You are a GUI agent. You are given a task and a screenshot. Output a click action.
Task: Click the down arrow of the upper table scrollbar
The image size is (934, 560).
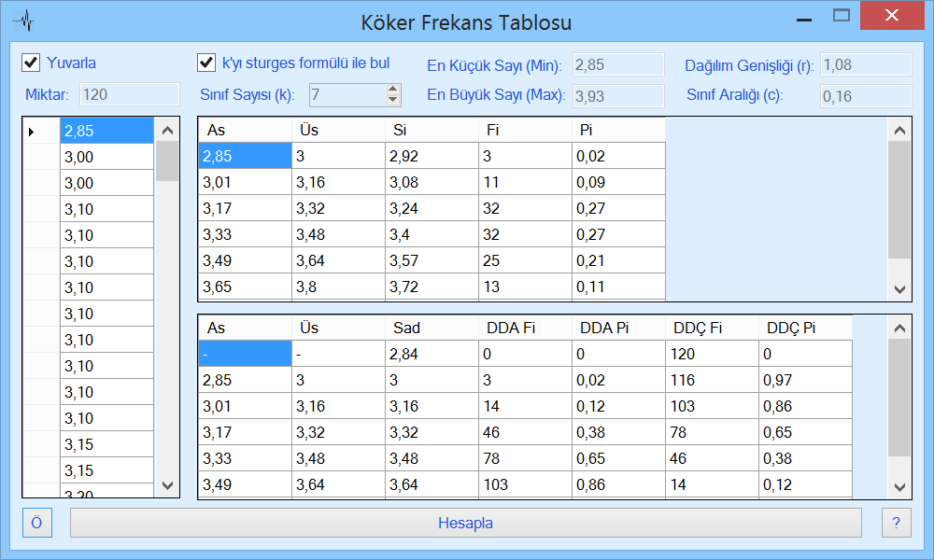pos(899,287)
